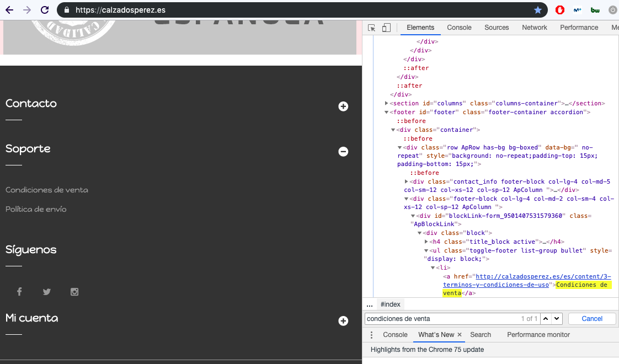This screenshot has height=364, width=619.
Task: Click the Cancel search button
Action: (x=592, y=319)
